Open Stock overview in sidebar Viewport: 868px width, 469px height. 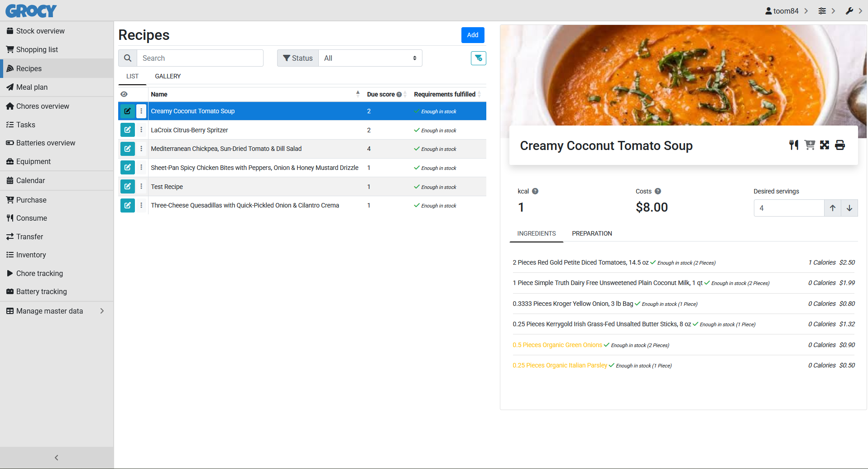pos(57,31)
